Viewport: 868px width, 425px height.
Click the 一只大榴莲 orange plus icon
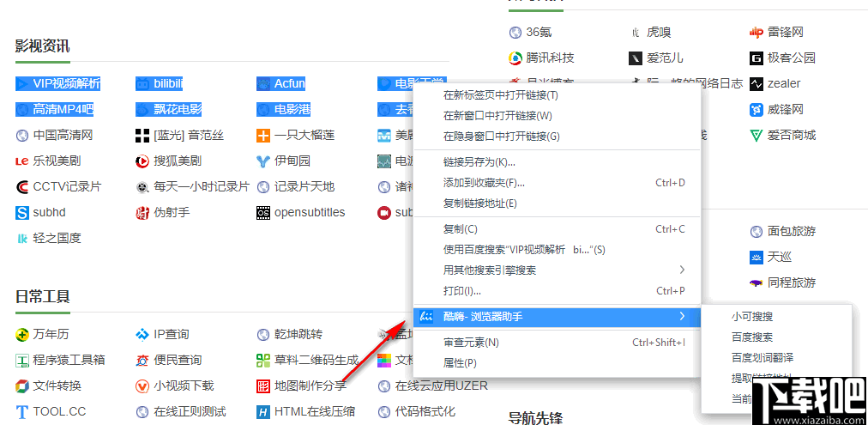[x=263, y=135]
